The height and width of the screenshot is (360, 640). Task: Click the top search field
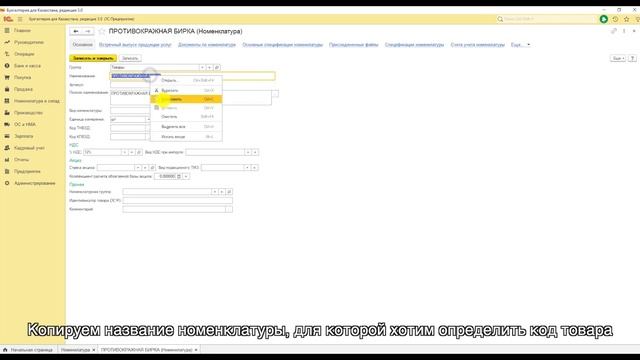click(549, 19)
